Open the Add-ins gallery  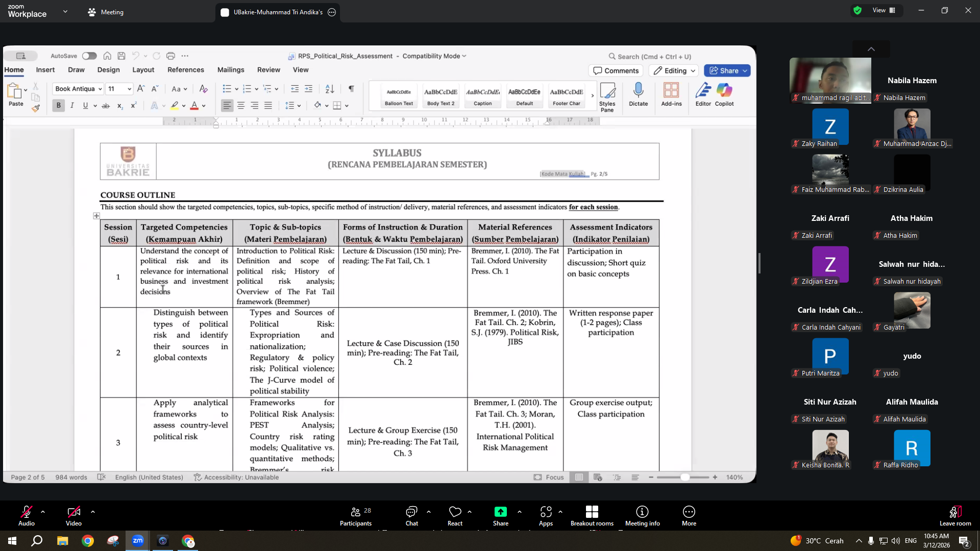pos(671,94)
